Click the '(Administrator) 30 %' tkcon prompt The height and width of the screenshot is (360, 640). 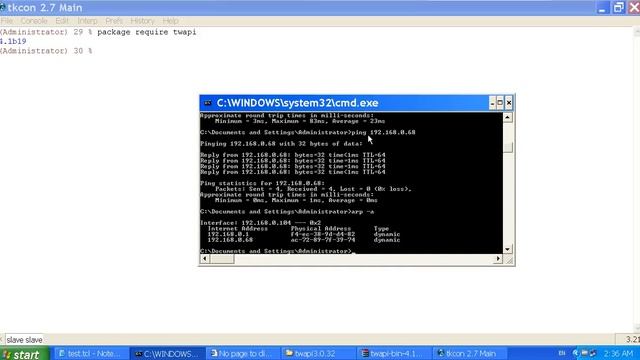click(x=46, y=51)
